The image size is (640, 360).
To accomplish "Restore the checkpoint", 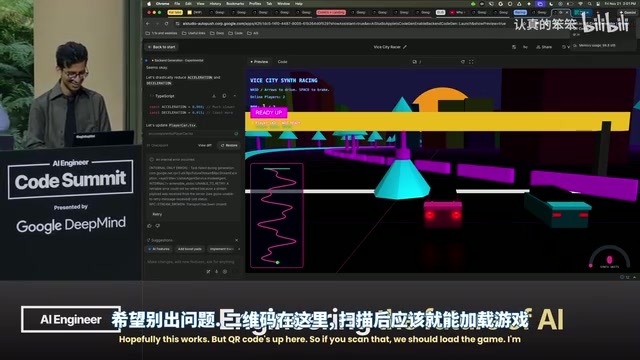I will click(x=229, y=145).
